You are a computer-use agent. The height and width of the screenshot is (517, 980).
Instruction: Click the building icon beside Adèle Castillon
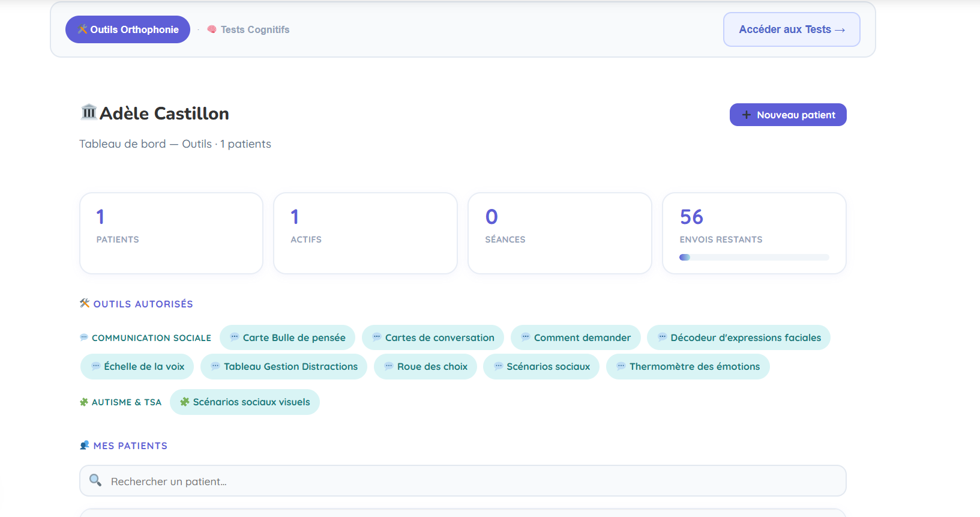[x=89, y=112]
